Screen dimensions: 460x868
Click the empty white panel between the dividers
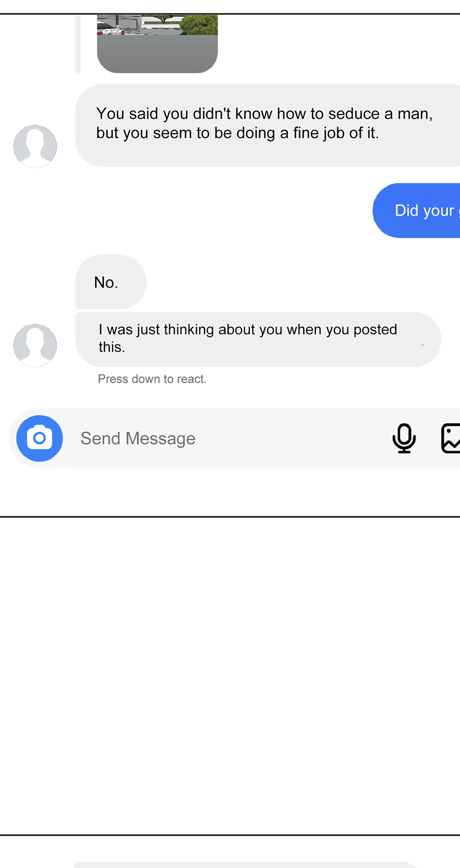click(230, 676)
